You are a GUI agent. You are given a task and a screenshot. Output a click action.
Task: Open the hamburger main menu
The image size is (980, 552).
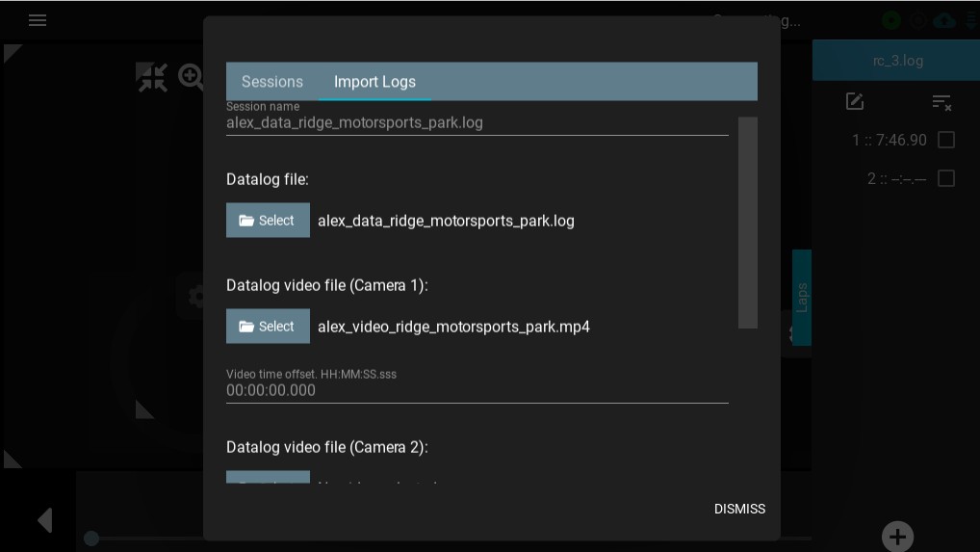tap(38, 20)
